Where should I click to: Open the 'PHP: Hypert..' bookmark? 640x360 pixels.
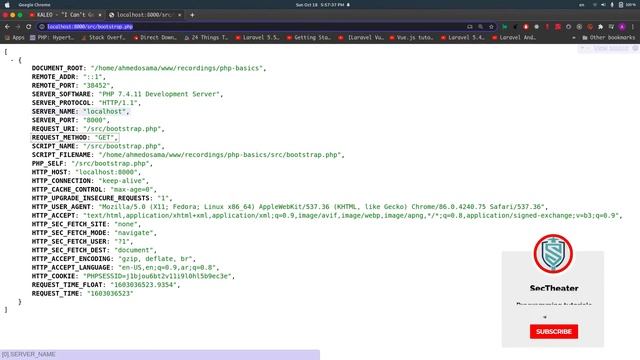53,38
